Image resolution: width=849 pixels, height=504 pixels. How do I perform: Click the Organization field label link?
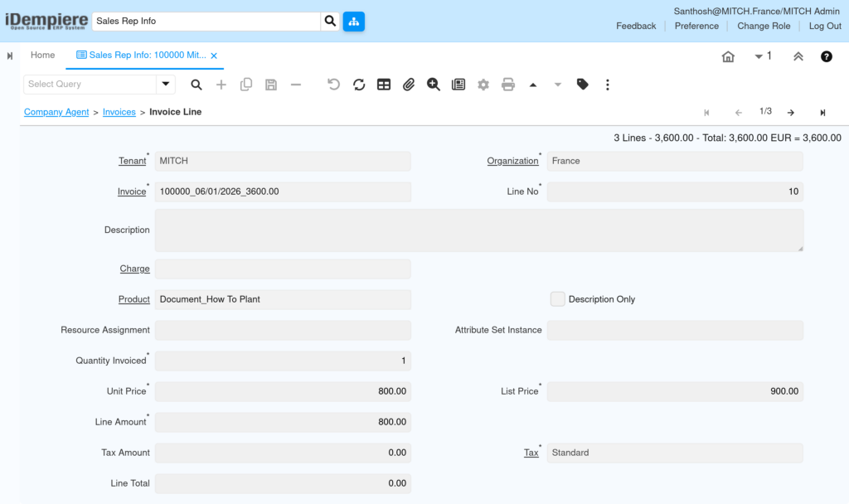pyautogui.click(x=512, y=161)
